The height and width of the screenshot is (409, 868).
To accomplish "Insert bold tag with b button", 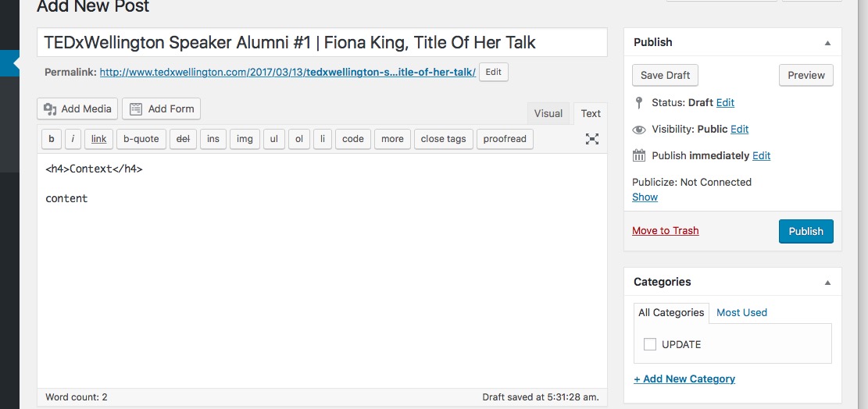I will tap(52, 139).
